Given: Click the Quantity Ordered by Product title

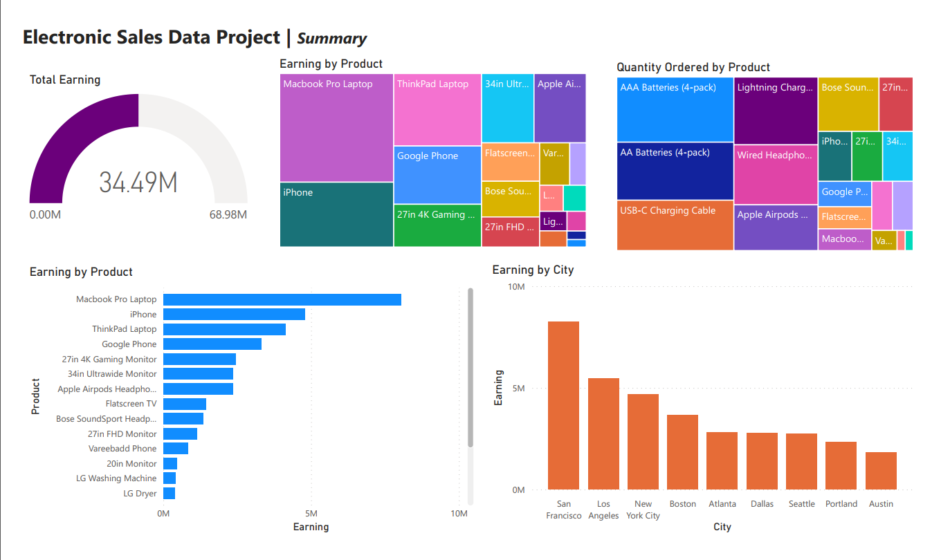Looking at the screenshot, I should [x=693, y=67].
